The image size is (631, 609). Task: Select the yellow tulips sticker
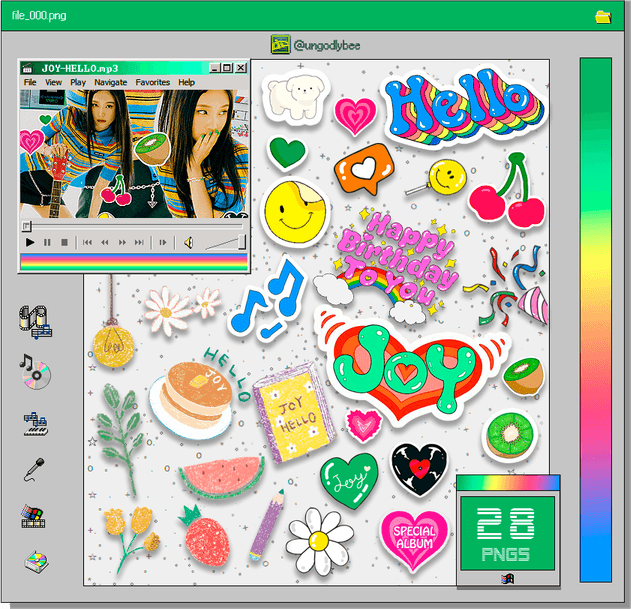[131, 537]
